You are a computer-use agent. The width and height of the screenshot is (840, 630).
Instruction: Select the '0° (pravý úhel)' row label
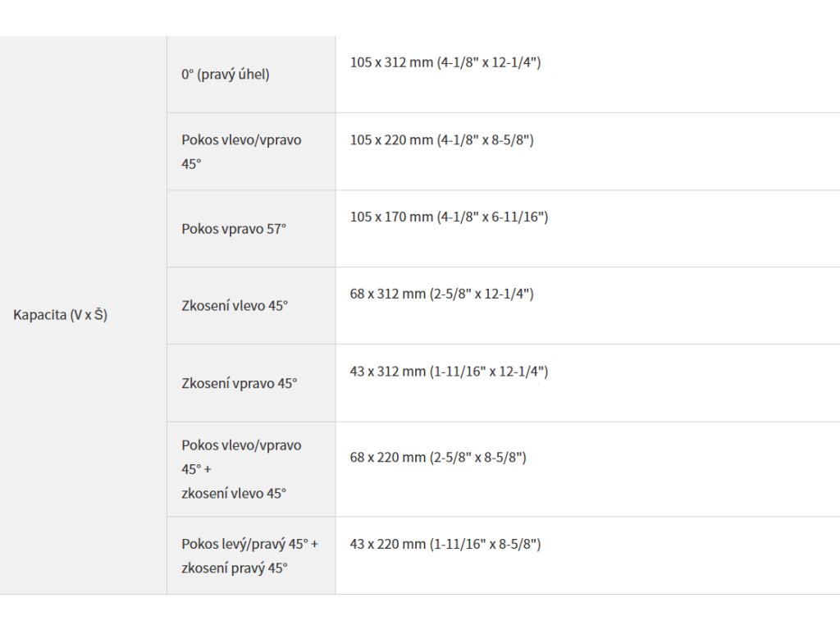pyautogui.click(x=226, y=75)
